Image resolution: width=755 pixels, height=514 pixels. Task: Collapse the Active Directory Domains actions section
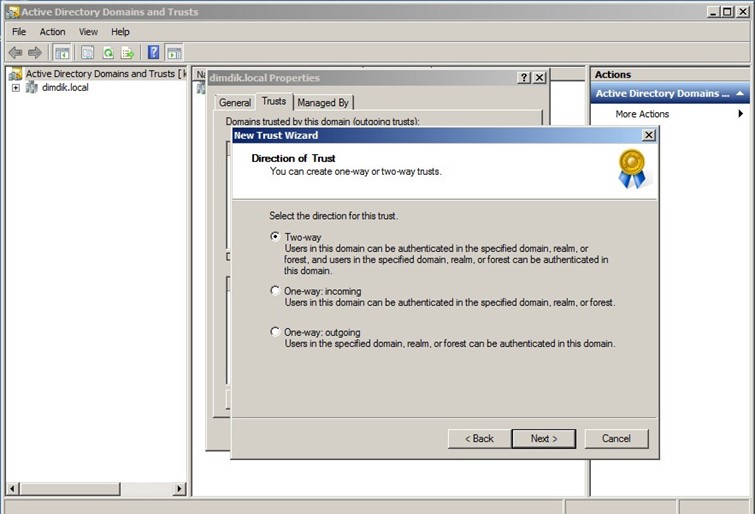740,93
